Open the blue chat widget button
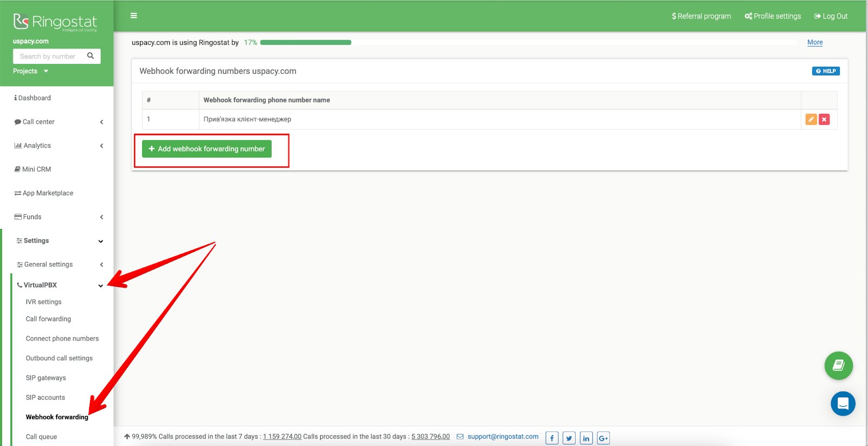The height and width of the screenshot is (446, 868). coord(843,404)
